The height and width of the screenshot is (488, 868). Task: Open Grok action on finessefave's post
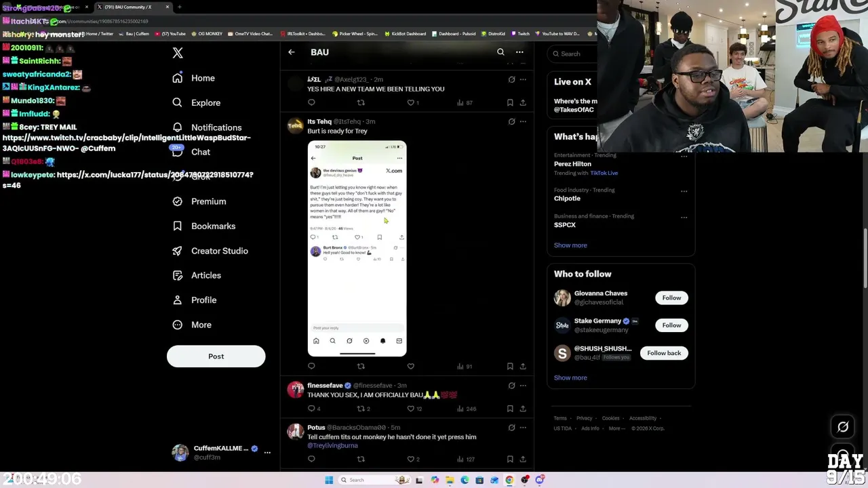point(512,386)
